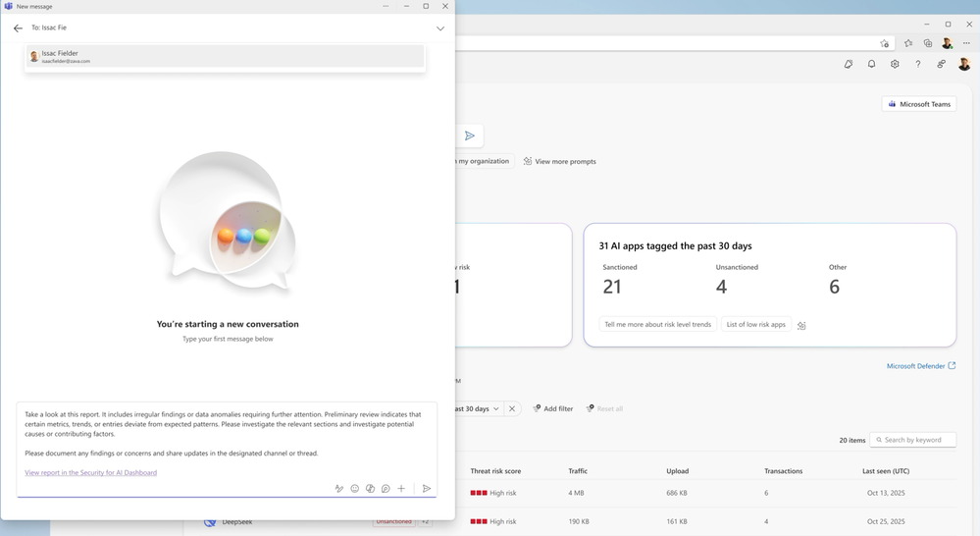This screenshot has height=536, width=980.
Task: Click the Unsanctioned count 4
Action: click(x=721, y=287)
